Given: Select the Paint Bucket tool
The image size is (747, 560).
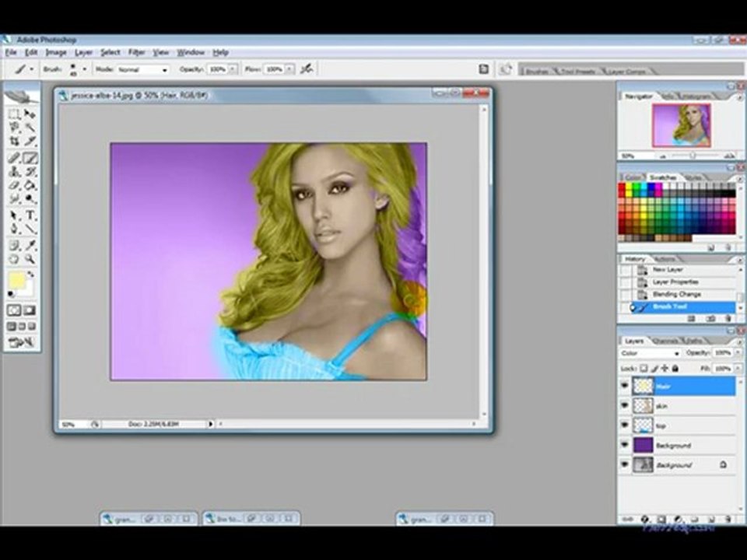Looking at the screenshot, I should pos(30,185).
